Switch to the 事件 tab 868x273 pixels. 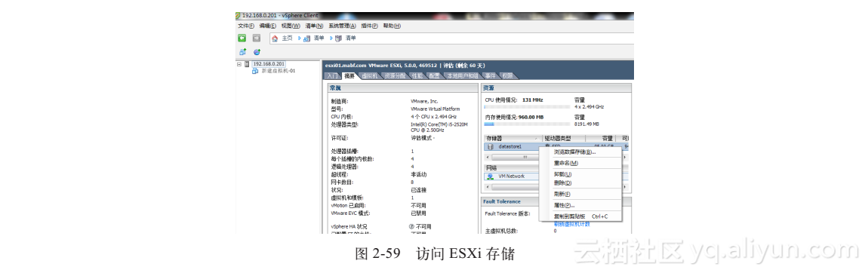491,75
